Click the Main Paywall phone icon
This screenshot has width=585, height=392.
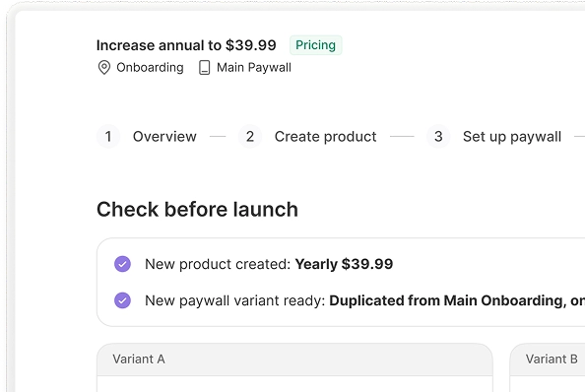point(204,68)
